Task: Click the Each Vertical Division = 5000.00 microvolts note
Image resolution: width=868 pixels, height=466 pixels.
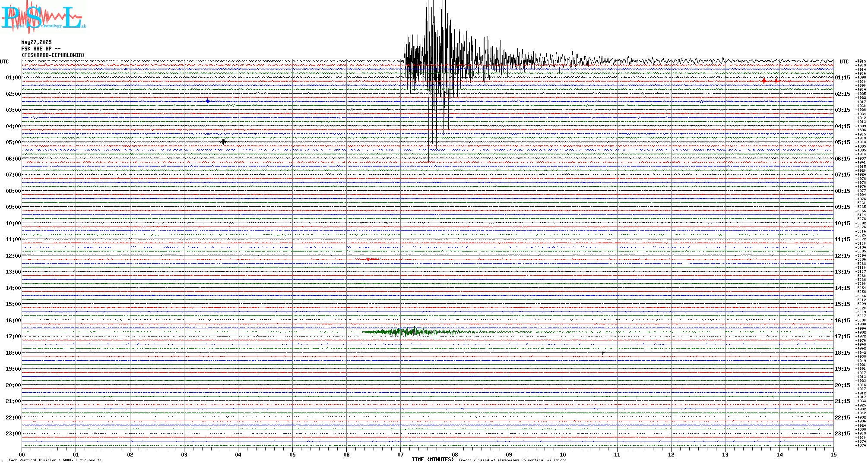Action: click(x=55, y=460)
